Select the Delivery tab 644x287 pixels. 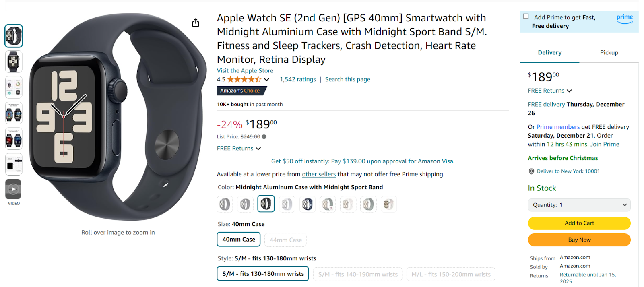(x=549, y=52)
